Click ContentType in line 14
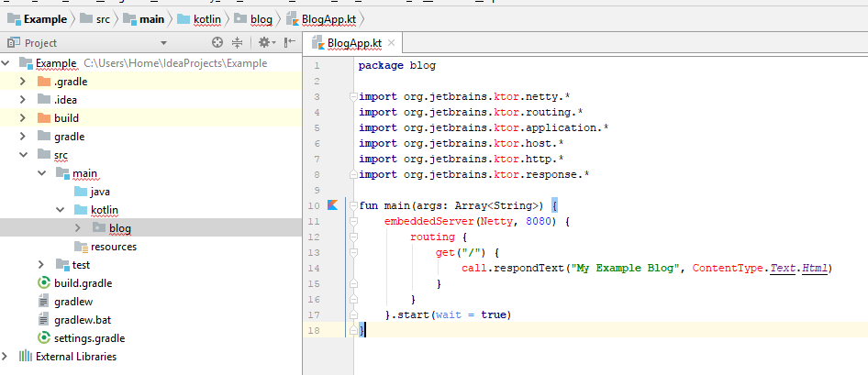 click(728, 269)
